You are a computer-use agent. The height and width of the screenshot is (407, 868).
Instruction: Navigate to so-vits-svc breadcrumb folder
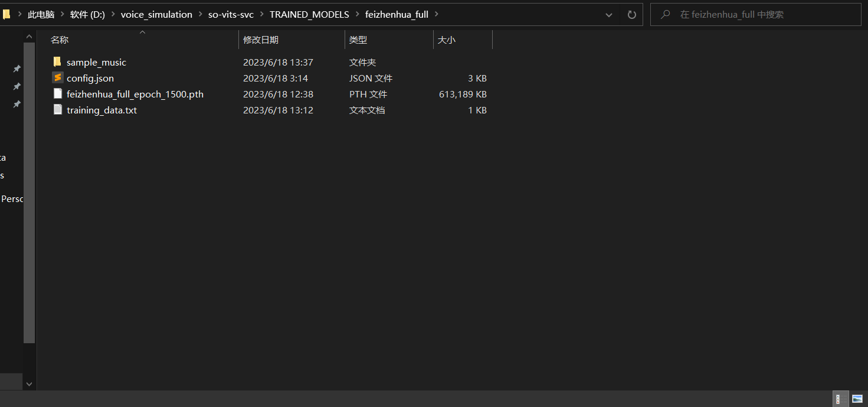click(231, 15)
